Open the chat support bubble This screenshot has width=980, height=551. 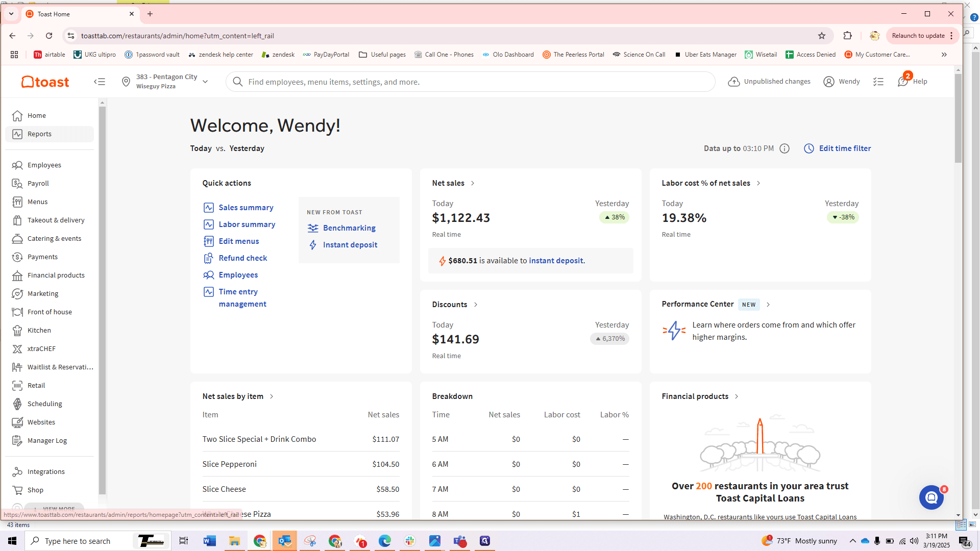click(x=932, y=497)
